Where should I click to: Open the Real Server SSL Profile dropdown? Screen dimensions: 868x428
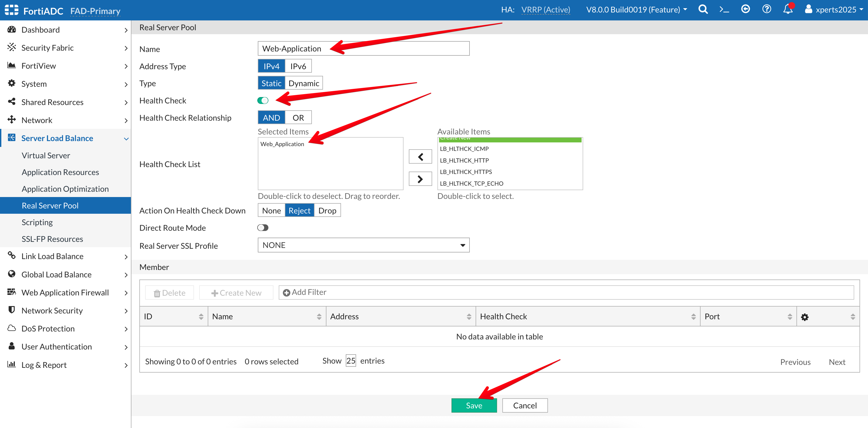(363, 245)
